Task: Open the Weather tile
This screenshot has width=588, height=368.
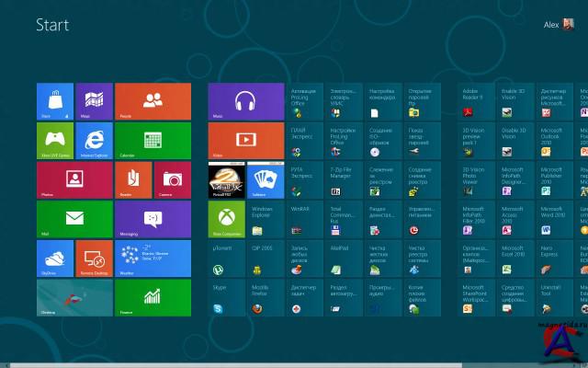Action: (153, 259)
